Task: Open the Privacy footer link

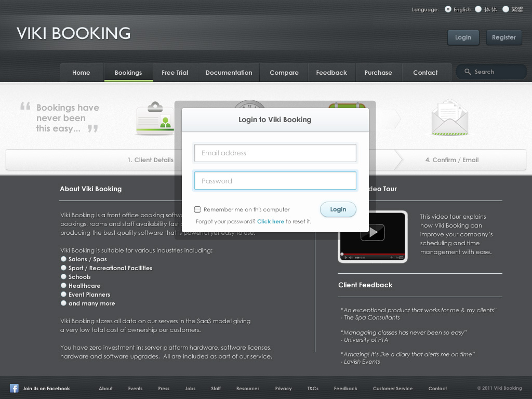Action: click(x=283, y=389)
